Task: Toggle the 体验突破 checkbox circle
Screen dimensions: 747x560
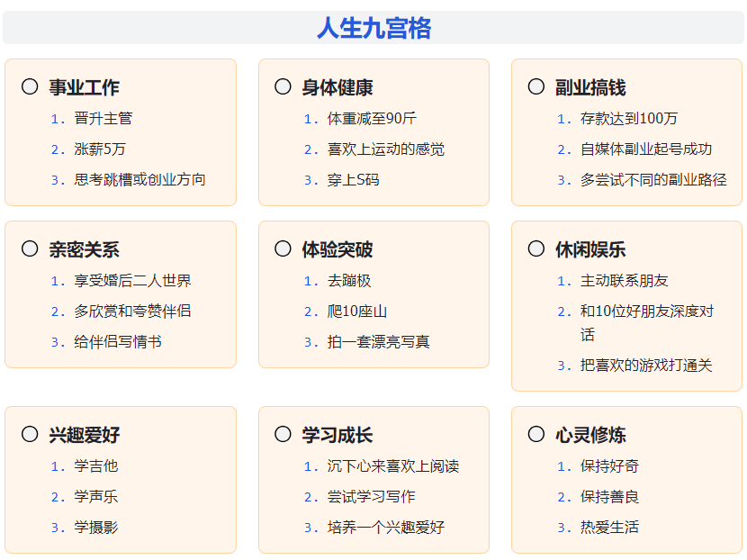Action: [283, 248]
